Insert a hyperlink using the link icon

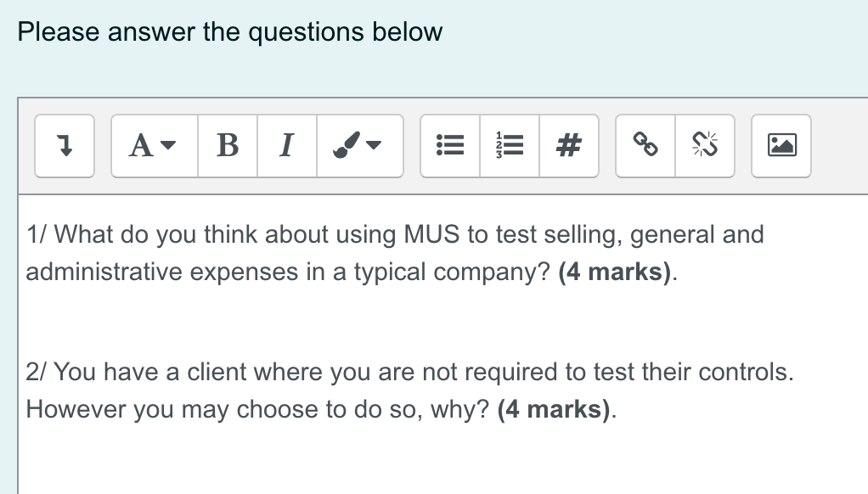pos(645,145)
